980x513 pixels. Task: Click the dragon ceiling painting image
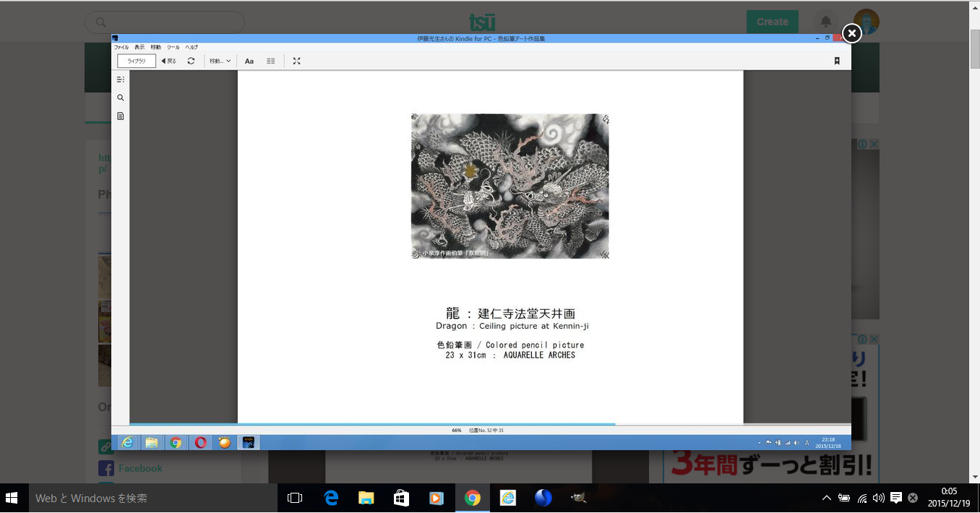pos(510,186)
